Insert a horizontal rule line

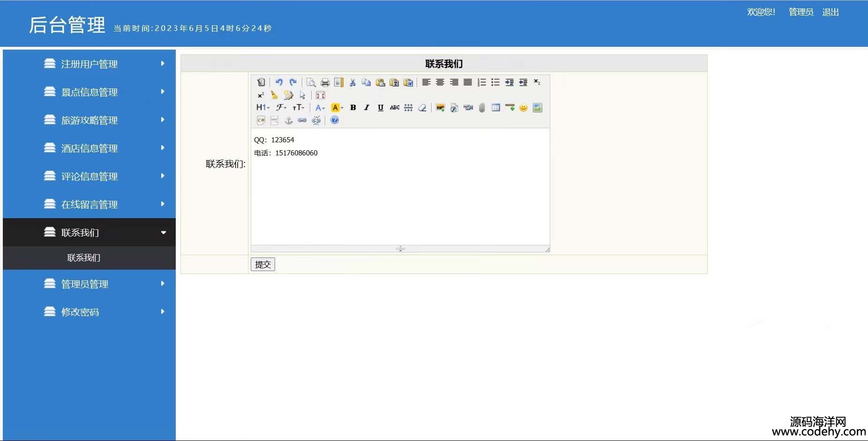(510, 108)
